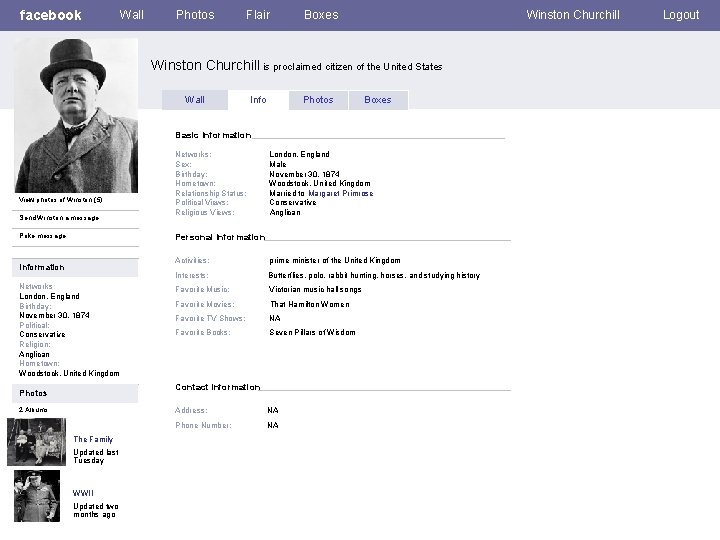Select the sidebar 'November 30, 1874' birthday
This screenshot has width=720, height=540.
pyautogui.click(x=54, y=315)
